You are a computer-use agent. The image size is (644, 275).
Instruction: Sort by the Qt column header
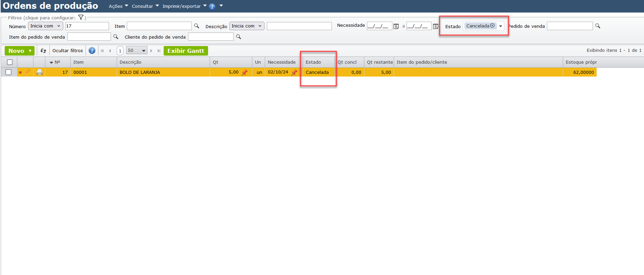231,62
